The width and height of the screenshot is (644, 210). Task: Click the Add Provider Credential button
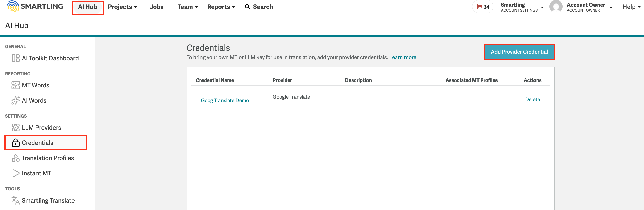(519, 52)
